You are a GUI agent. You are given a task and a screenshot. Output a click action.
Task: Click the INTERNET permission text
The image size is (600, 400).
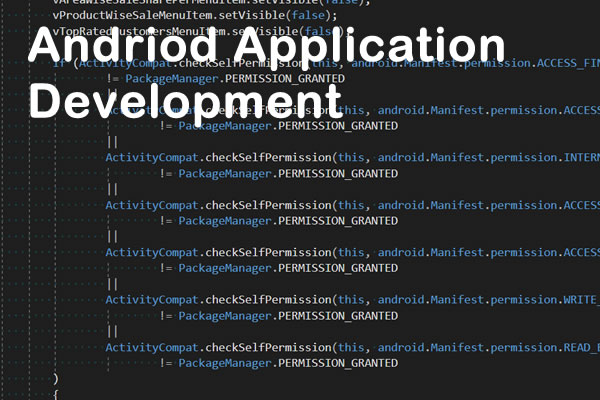(574, 157)
